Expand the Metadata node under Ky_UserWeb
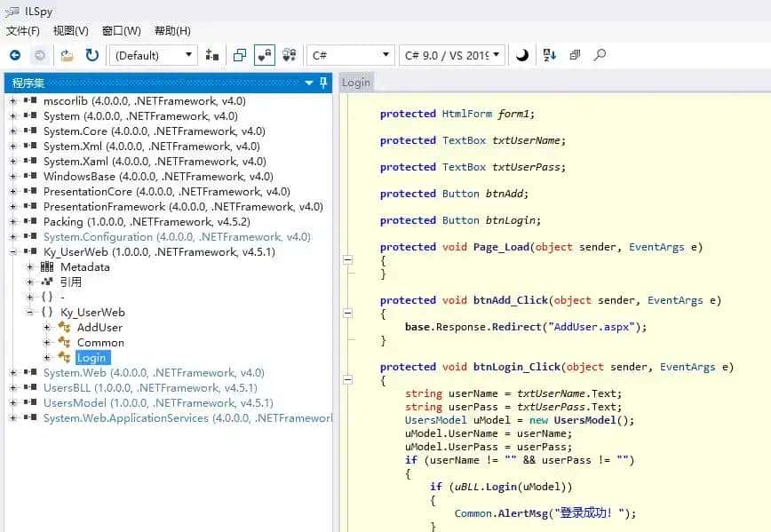The image size is (771, 532). (29, 266)
